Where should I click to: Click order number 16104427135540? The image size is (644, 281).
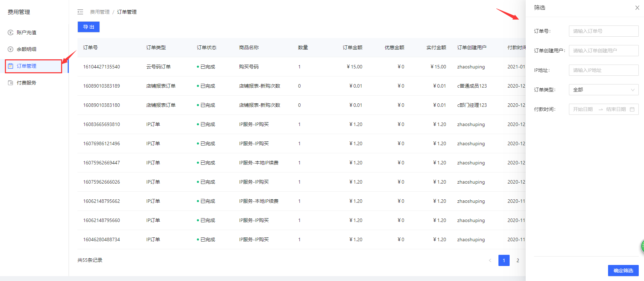point(102,67)
